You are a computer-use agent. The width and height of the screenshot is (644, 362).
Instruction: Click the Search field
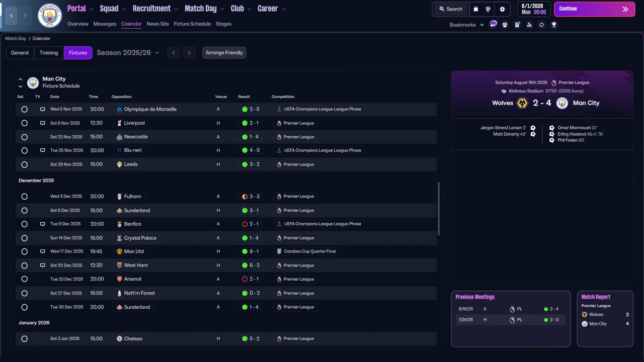(x=450, y=9)
